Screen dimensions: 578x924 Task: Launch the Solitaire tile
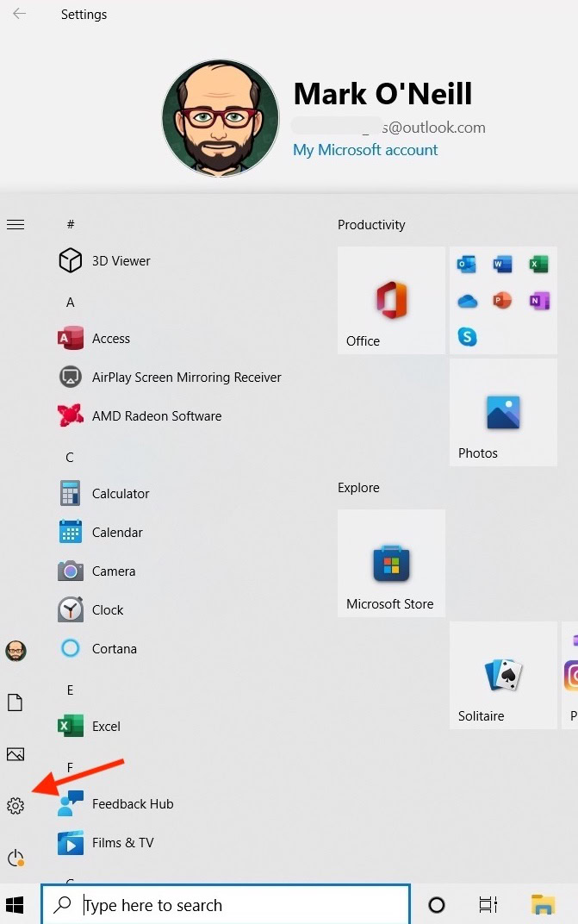pos(503,675)
